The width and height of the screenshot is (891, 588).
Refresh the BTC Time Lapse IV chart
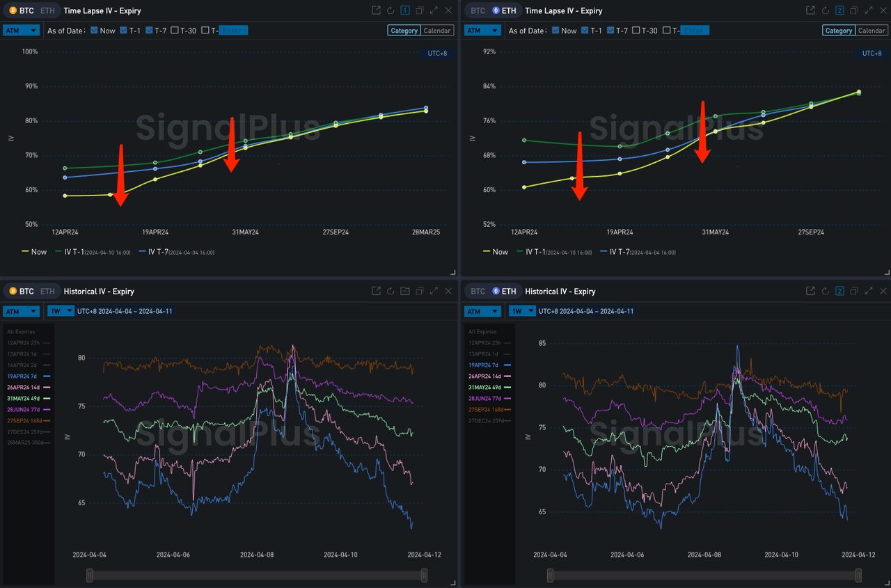[x=391, y=10]
